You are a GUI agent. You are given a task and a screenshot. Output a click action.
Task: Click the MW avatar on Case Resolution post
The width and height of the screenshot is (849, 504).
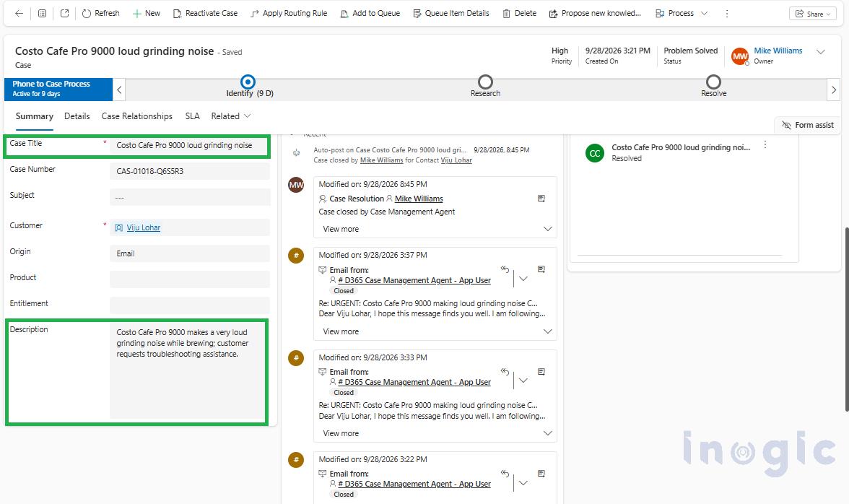(296, 185)
